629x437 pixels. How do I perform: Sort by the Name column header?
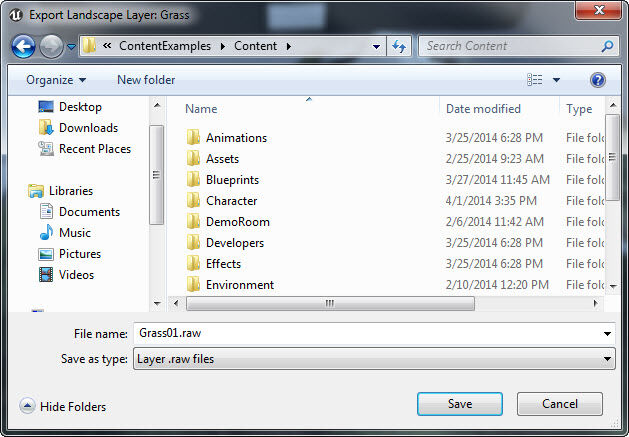click(x=201, y=109)
